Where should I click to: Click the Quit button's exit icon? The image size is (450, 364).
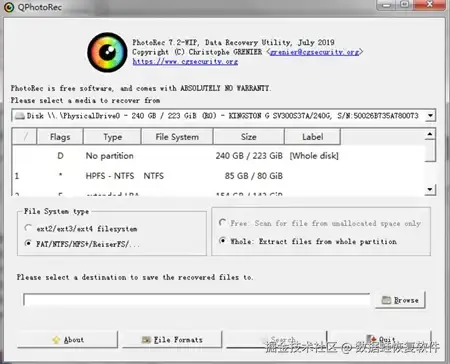[x=371, y=339]
